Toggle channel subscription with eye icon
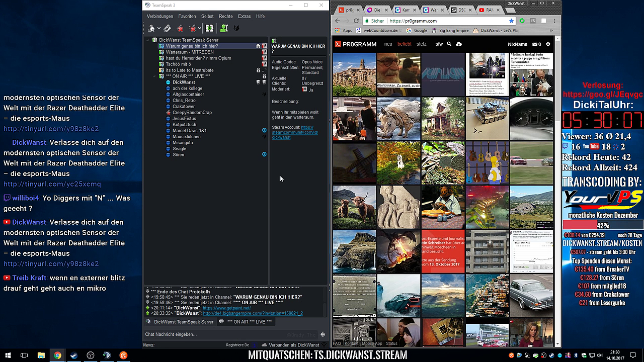Viewport: 644px width, 362px height. 209,29
